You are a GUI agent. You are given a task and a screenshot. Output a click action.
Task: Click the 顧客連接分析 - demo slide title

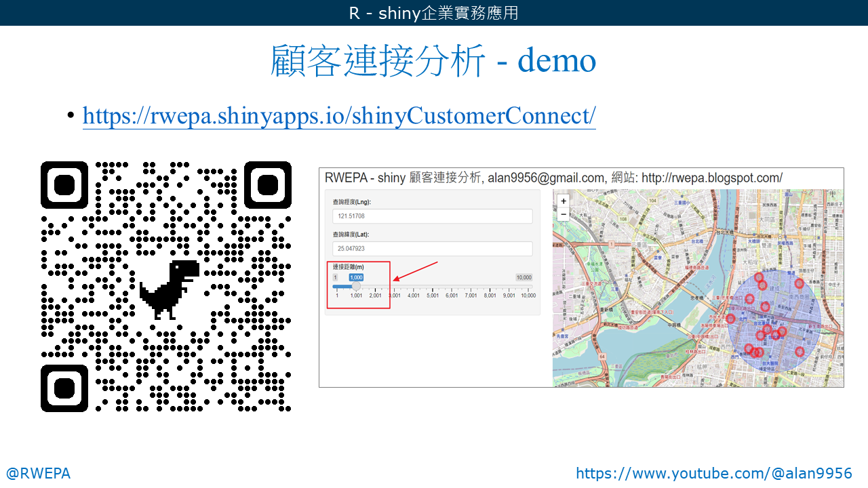click(433, 61)
